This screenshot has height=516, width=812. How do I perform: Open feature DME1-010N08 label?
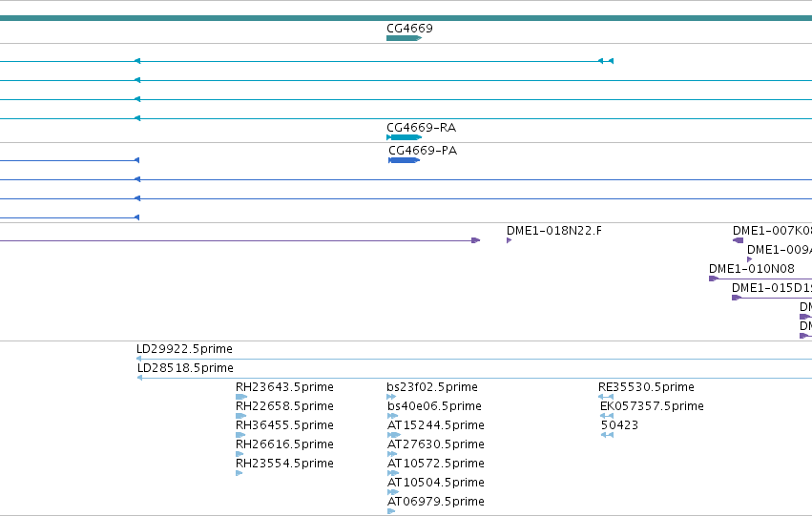tap(752, 269)
